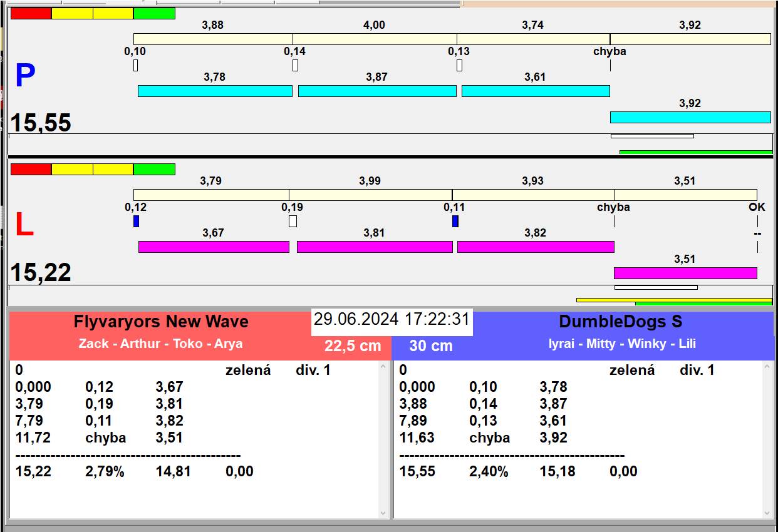Click the 0,13 pass marker in lane P

[x=459, y=65]
